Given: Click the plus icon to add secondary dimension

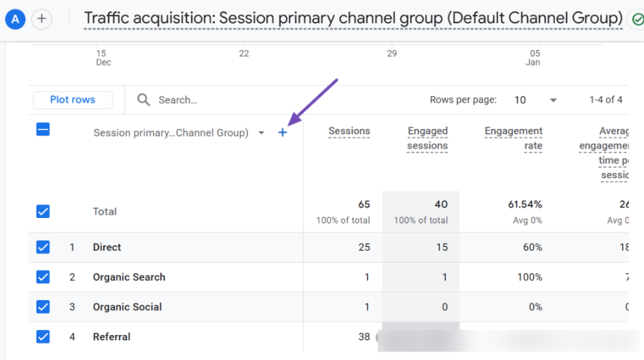Looking at the screenshot, I should click(x=282, y=132).
